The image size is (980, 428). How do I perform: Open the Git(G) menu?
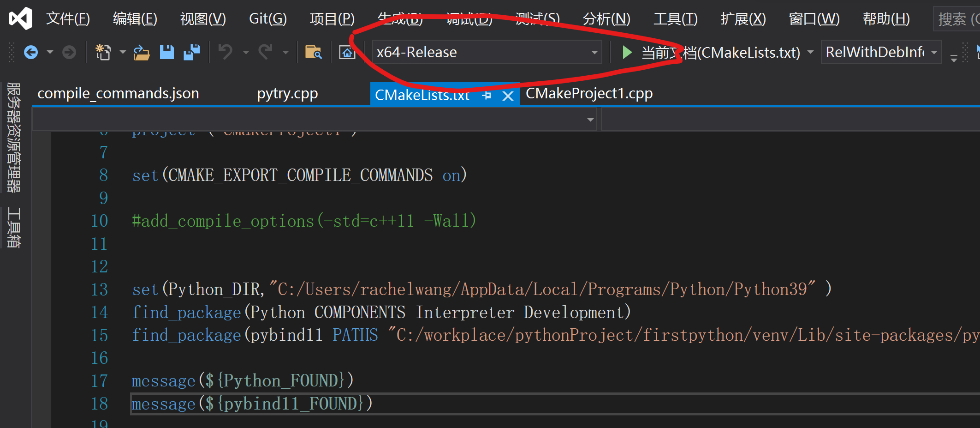click(268, 18)
